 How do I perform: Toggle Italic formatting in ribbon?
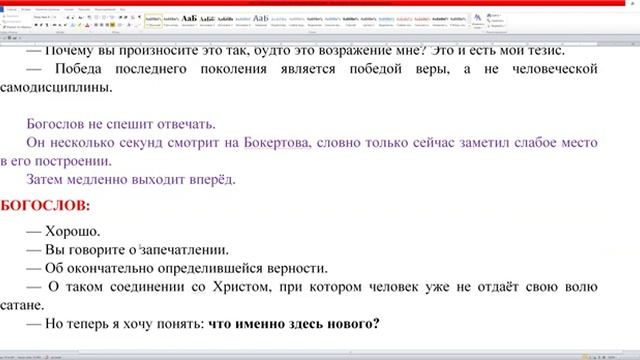click(x=41, y=25)
